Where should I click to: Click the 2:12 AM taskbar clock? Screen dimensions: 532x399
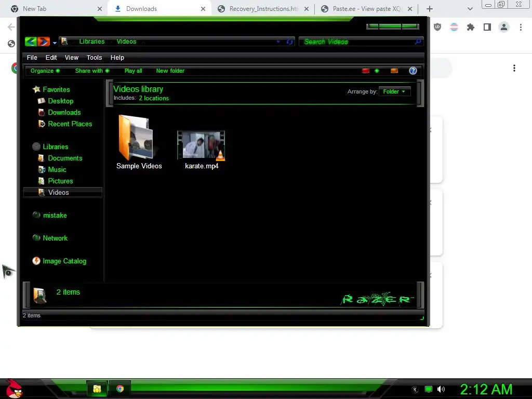pyautogui.click(x=486, y=390)
